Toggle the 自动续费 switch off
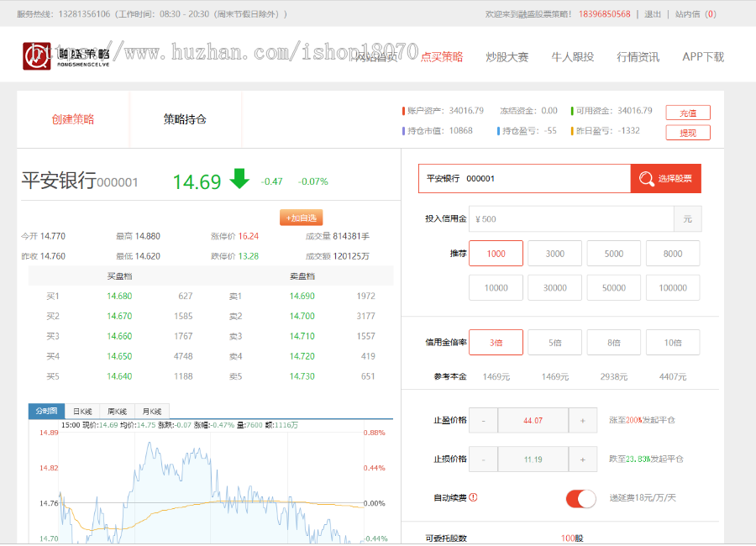This screenshot has width=756, height=546. pyautogui.click(x=579, y=497)
